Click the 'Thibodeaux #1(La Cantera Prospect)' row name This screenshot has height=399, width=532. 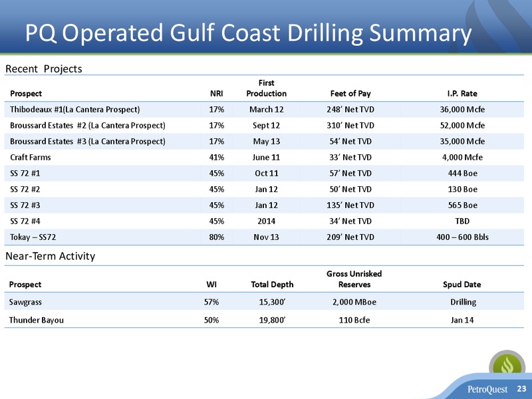pos(75,110)
